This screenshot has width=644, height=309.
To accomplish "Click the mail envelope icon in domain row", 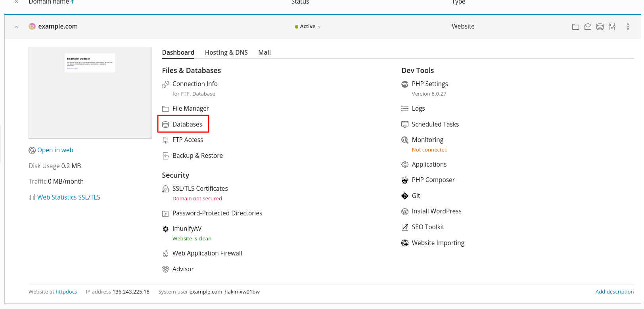I will [588, 27].
